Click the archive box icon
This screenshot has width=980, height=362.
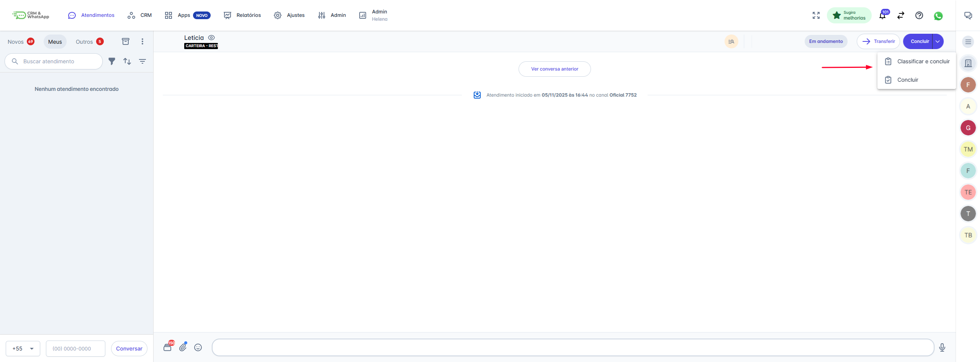tap(125, 41)
